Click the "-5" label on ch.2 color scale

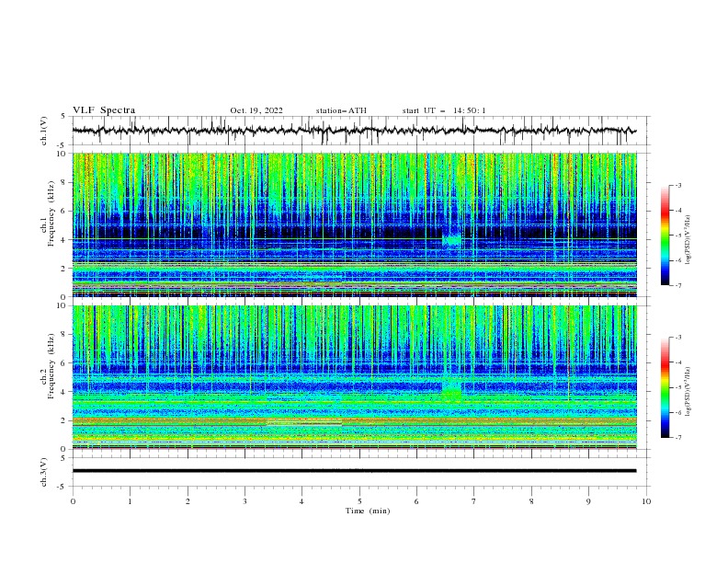(677, 387)
